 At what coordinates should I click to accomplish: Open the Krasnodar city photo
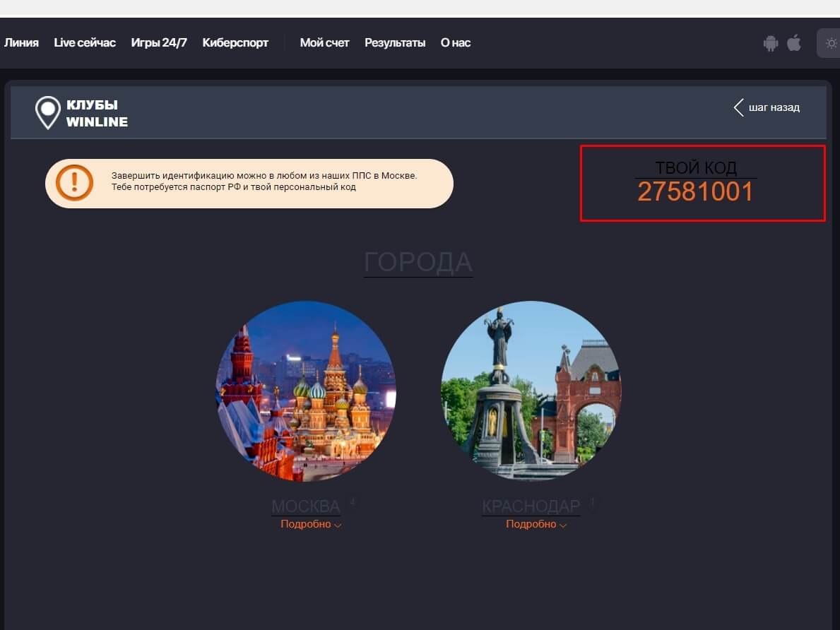[531, 391]
